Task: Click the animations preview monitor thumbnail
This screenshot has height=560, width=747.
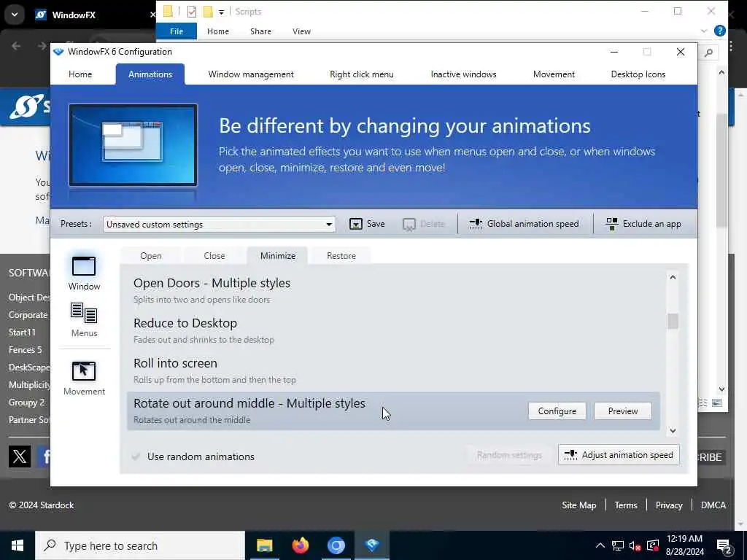Action: click(133, 145)
